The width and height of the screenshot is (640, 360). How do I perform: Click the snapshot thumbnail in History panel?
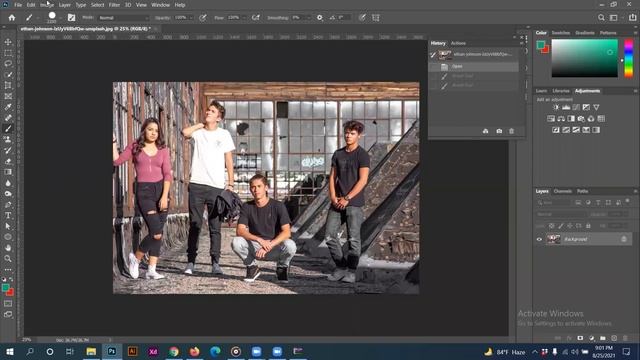[445, 54]
